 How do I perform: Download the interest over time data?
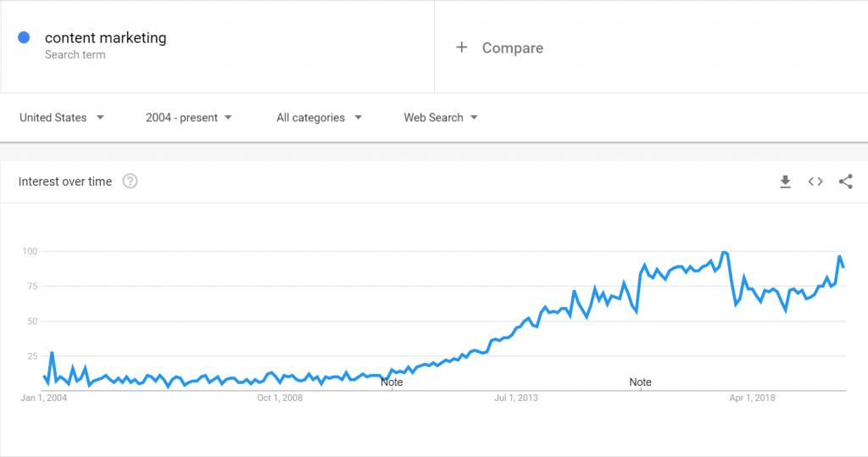[x=785, y=181]
